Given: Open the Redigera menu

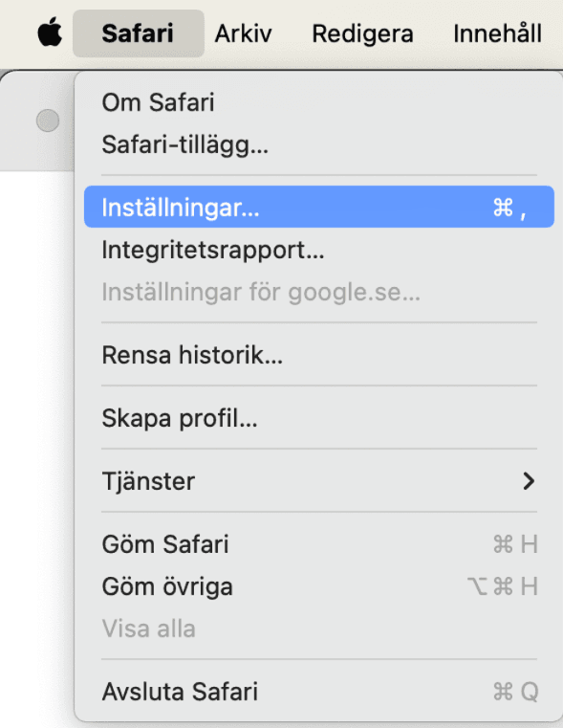Looking at the screenshot, I should 362,33.
